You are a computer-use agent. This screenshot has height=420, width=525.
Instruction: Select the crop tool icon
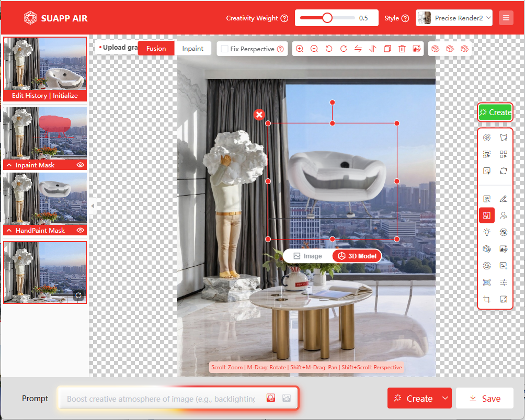pyautogui.click(x=487, y=299)
